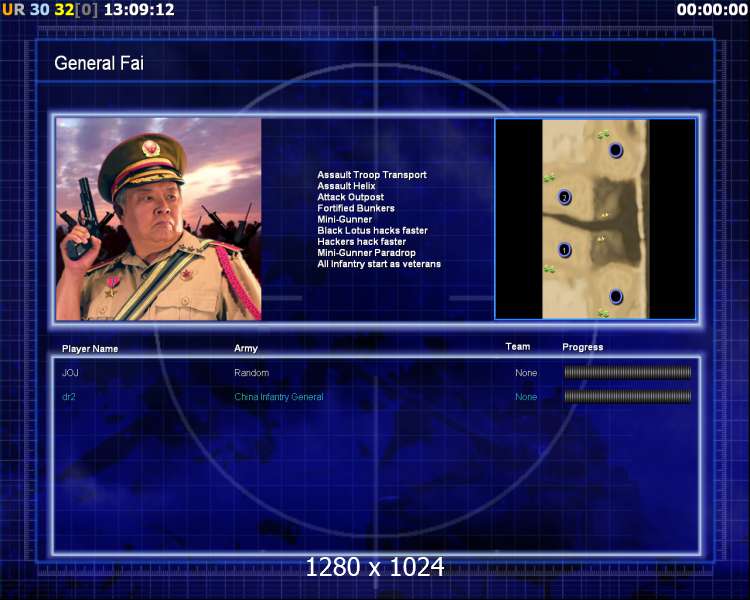750x600 pixels.
Task: Click the 00:00:00 timer readout
Action: (x=712, y=10)
